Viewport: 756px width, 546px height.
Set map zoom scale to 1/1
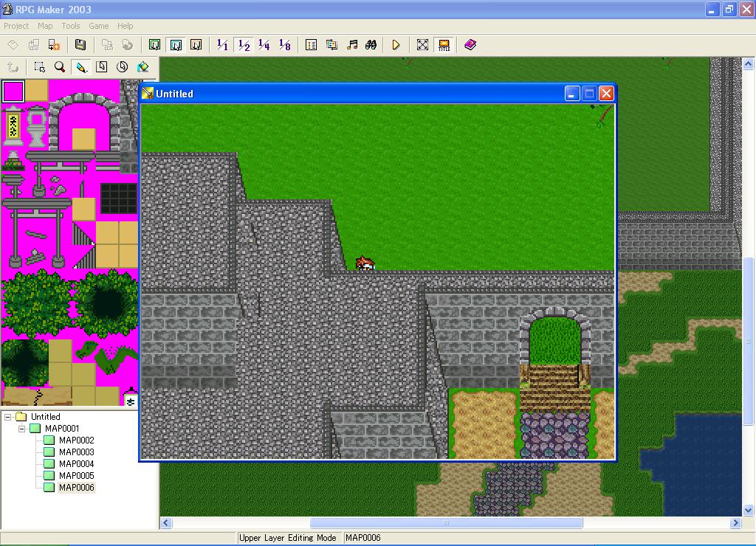(x=222, y=45)
